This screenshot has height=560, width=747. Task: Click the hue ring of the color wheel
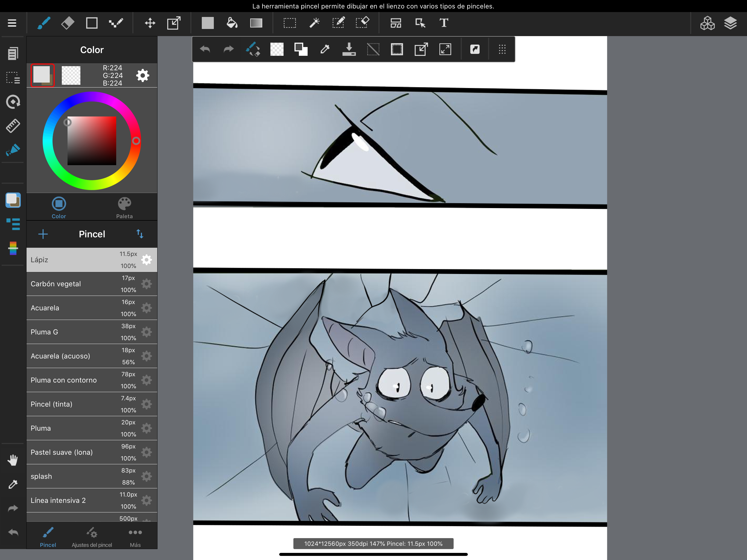48,141
